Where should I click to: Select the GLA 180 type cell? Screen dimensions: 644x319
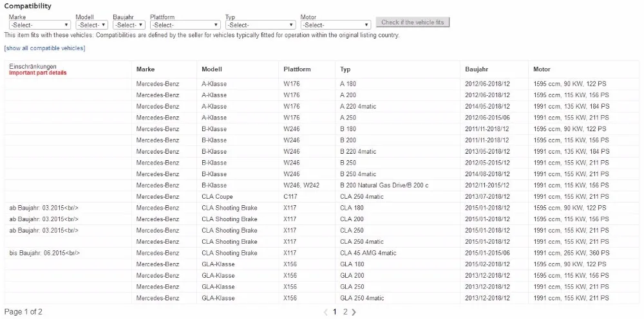pos(352,264)
